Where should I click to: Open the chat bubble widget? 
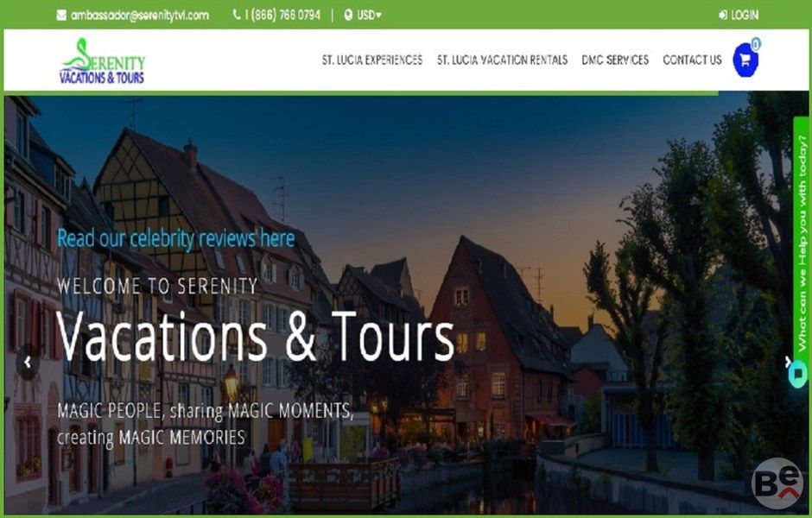(x=798, y=374)
